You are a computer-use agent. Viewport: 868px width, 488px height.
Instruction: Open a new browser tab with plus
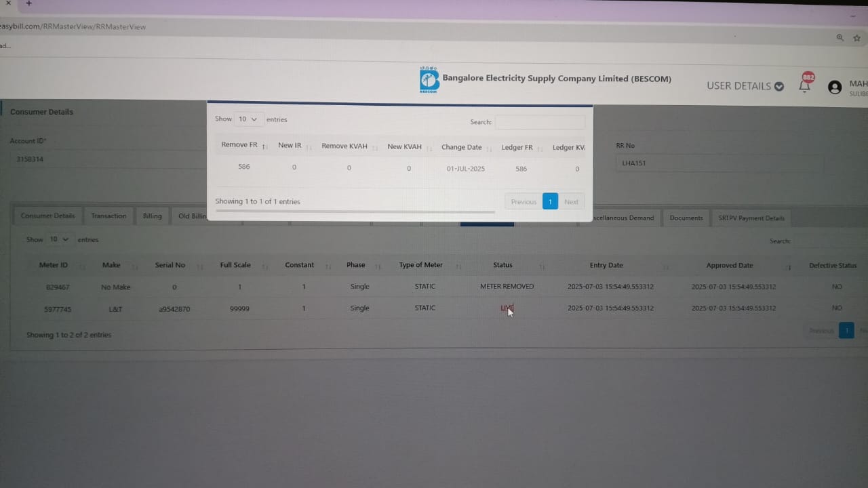(x=28, y=3)
